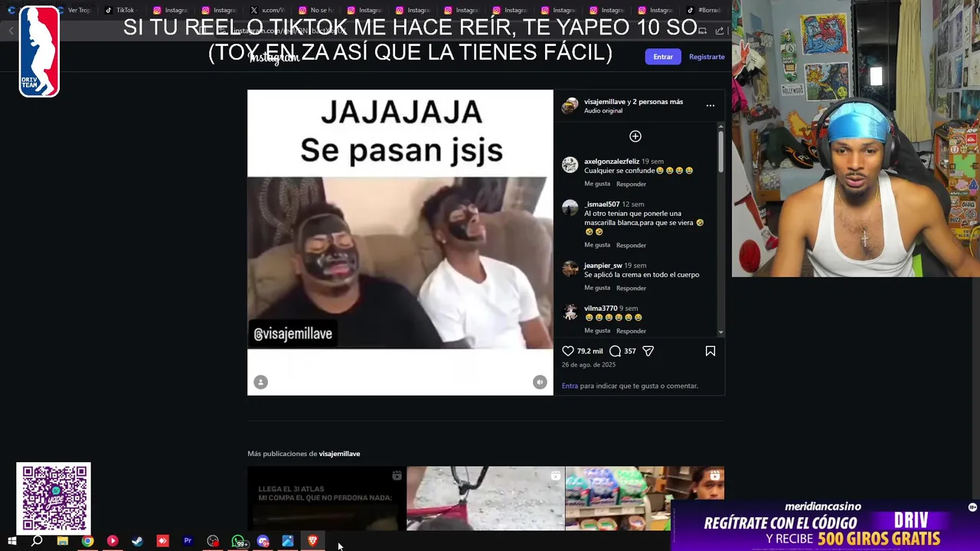Click the comments panel scrollbar thumb
The image size is (980, 551).
point(720,152)
